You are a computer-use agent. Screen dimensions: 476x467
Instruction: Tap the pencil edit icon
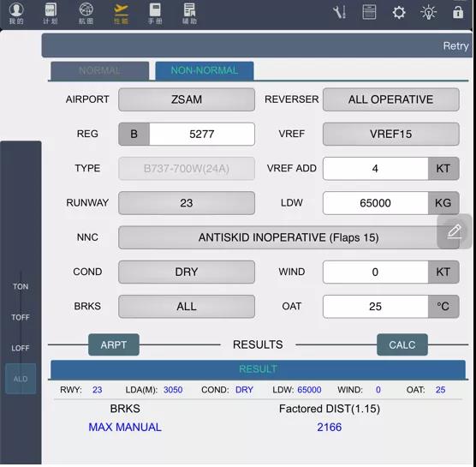coord(454,231)
